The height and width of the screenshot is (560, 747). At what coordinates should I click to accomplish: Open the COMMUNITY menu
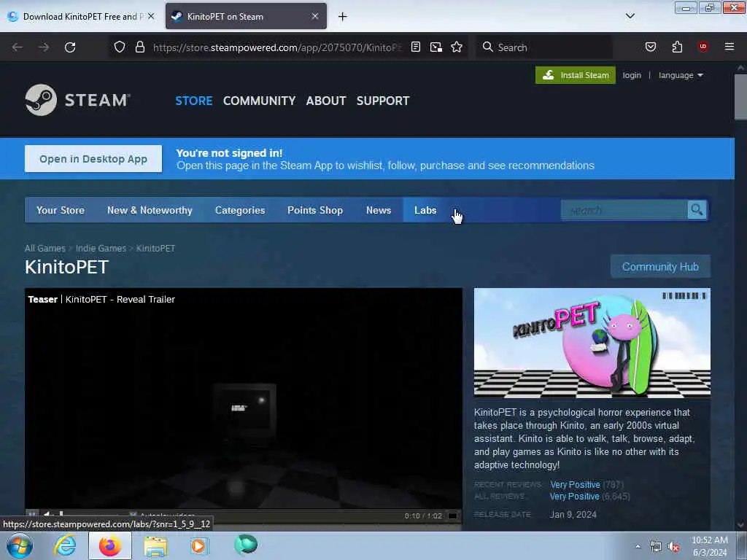click(259, 101)
